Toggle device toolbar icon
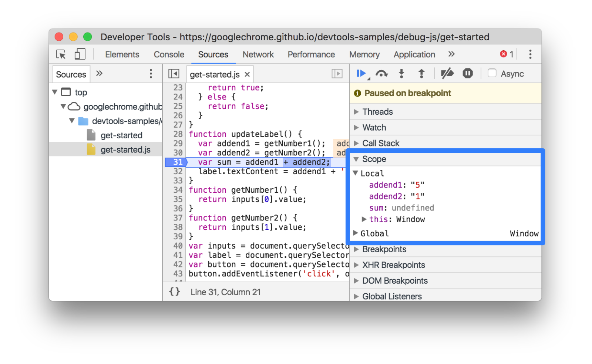This screenshot has height=364, width=592. pyautogui.click(x=80, y=54)
